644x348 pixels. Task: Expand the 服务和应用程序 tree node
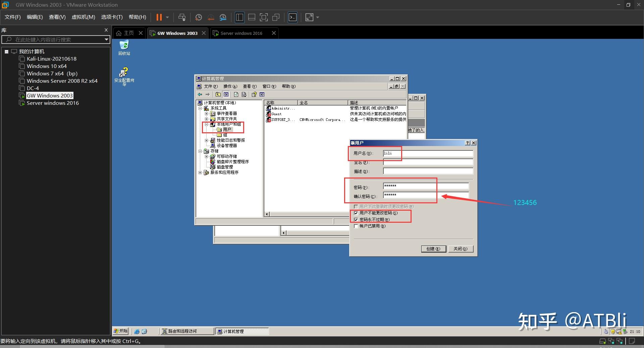pos(200,172)
